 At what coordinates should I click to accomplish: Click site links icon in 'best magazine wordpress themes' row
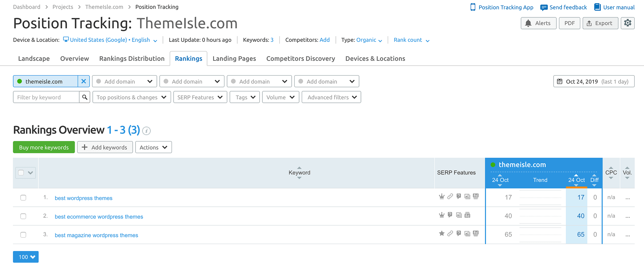450,233
